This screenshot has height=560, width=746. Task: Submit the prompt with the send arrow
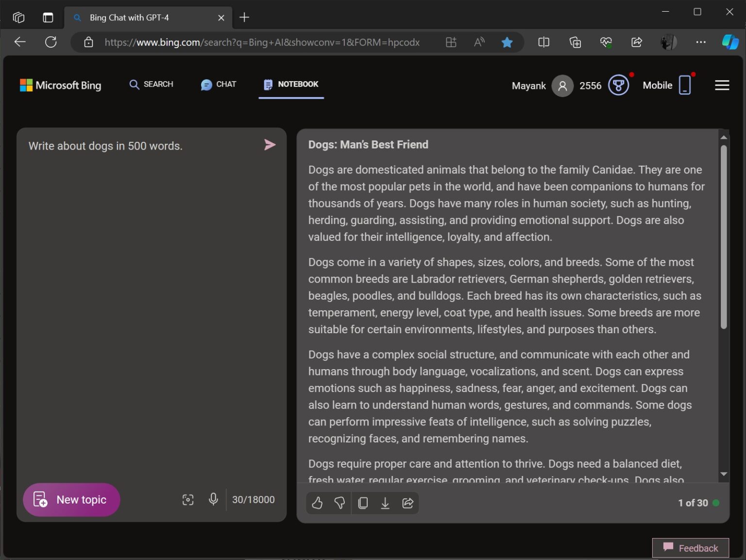click(x=270, y=145)
